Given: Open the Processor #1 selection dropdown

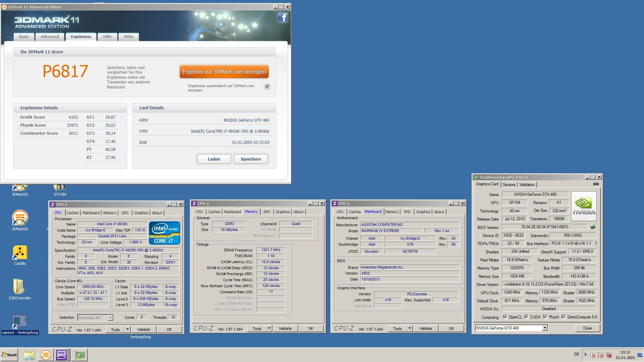Looking at the screenshot, I should [95, 317].
